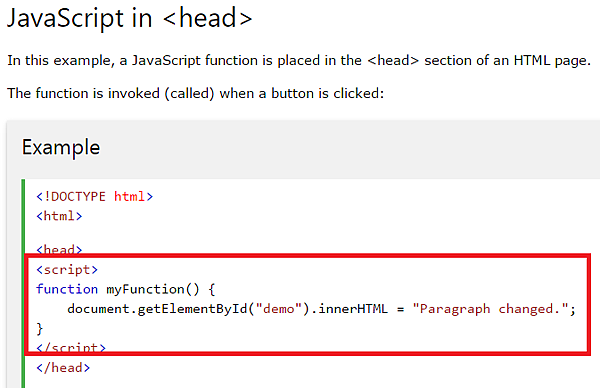Click the intro paragraph mentioning HTML page

[299, 60]
